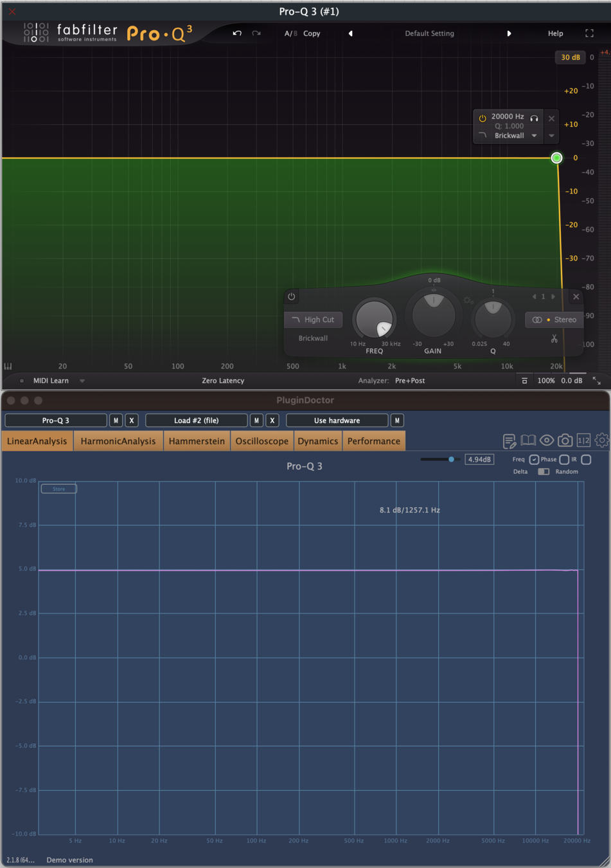
Task: Switch to the LinearAnalysis tab
Action: click(x=37, y=441)
